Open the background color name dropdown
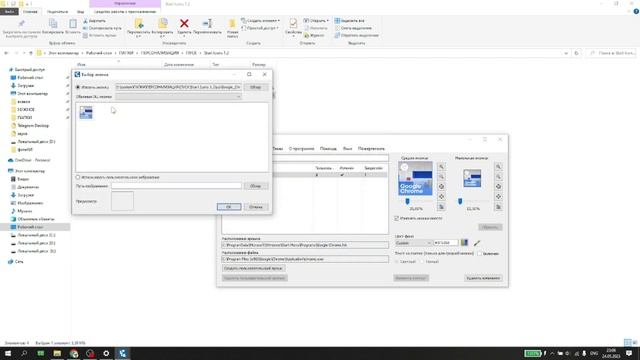 (x=413, y=243)
